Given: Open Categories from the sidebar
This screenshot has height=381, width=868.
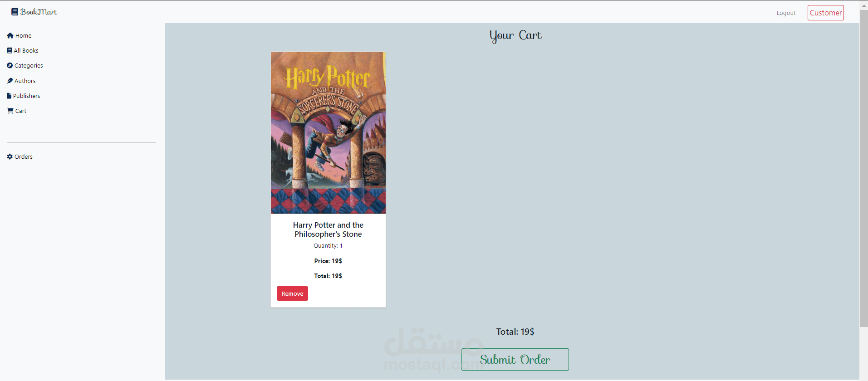Looking at the screenshot, I should (29, 65).
